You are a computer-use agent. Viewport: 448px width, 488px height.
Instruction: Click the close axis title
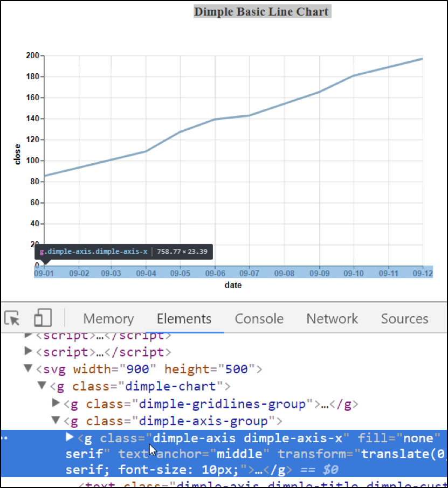(17, 155)
